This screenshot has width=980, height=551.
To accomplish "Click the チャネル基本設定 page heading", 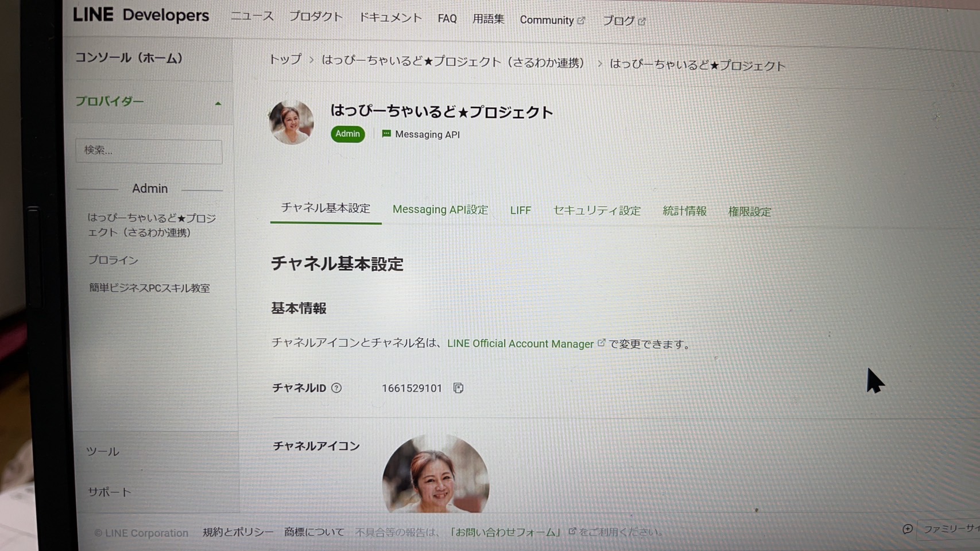I will (x=337, y=263).
